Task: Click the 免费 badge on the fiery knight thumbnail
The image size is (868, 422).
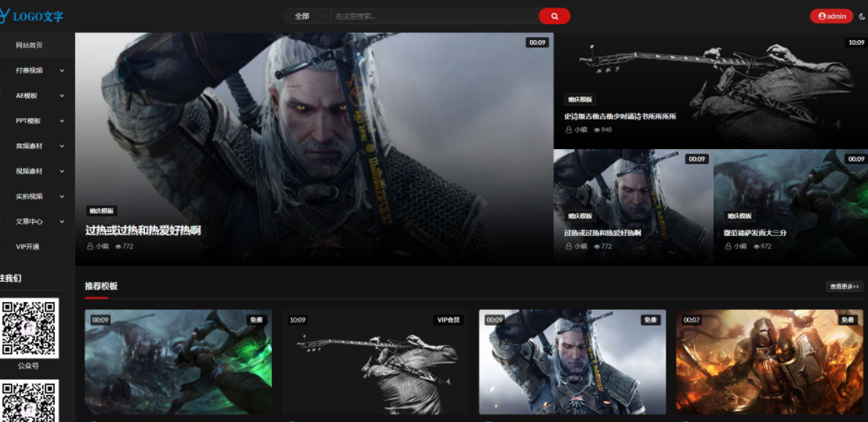Action: coord(848,320)
